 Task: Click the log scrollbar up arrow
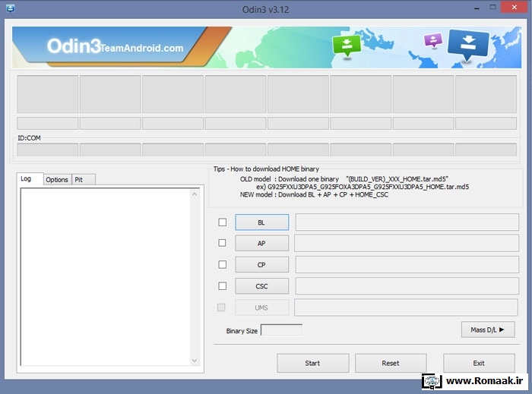[195, 194]
